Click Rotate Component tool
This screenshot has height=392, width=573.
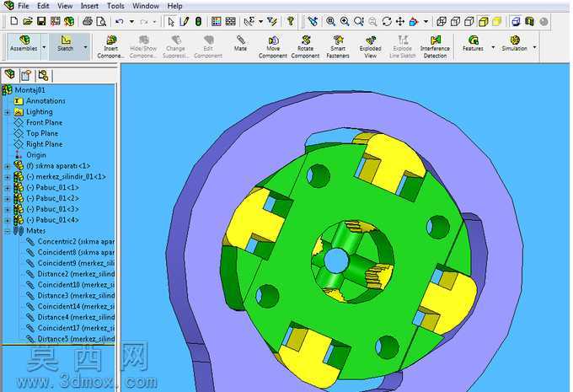305,46
